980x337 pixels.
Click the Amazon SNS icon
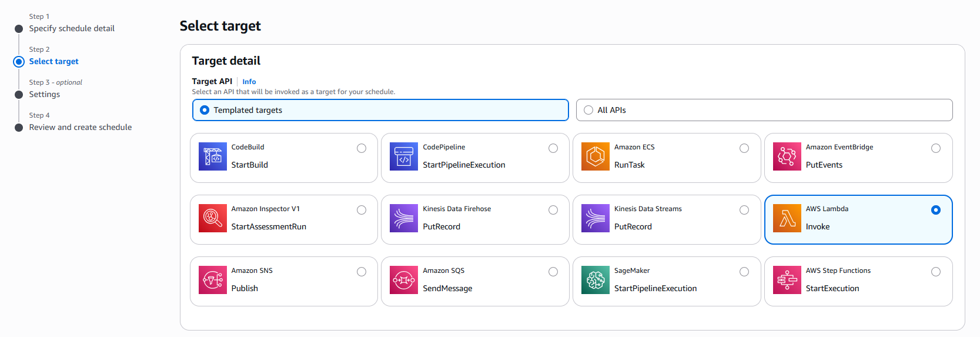pos(212,280)
